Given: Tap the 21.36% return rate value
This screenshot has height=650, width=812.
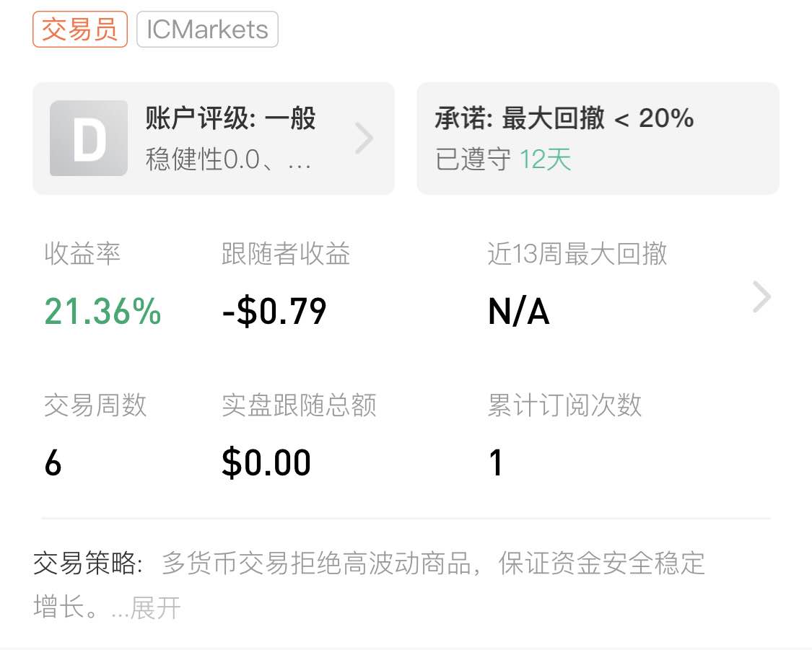Looking at the screenshot, I should point(103,312).
